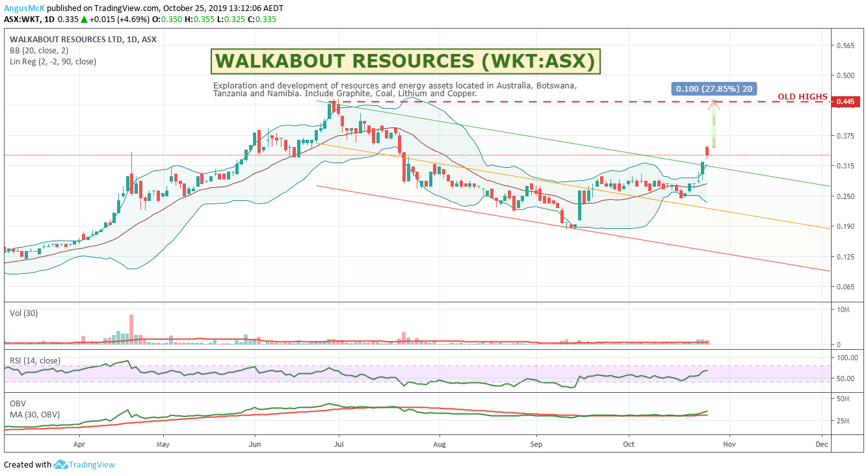
Task: Click the TradingView logo icon
Action: click(x=61, y=464)
